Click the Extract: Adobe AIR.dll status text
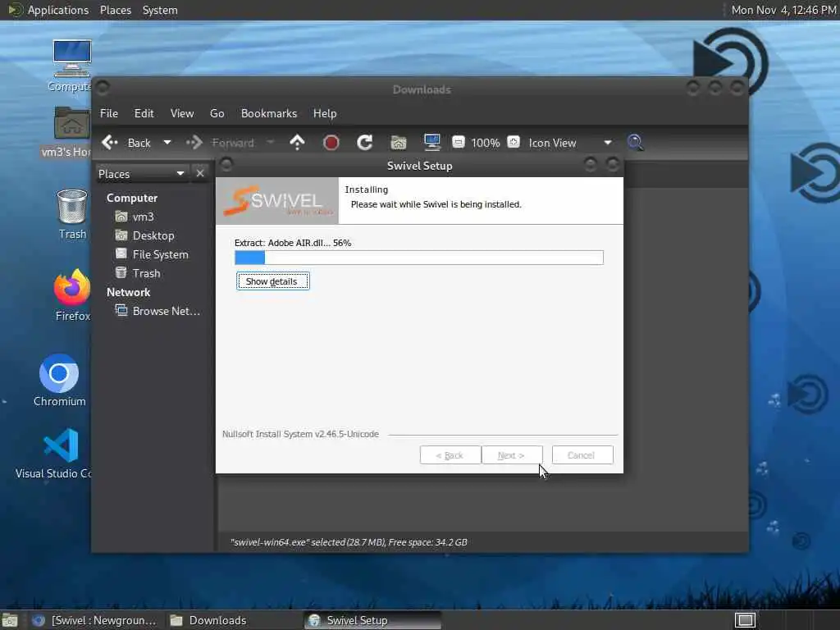Image resolution: width=840 pixels, height=630 pixels. coord(293,243)
